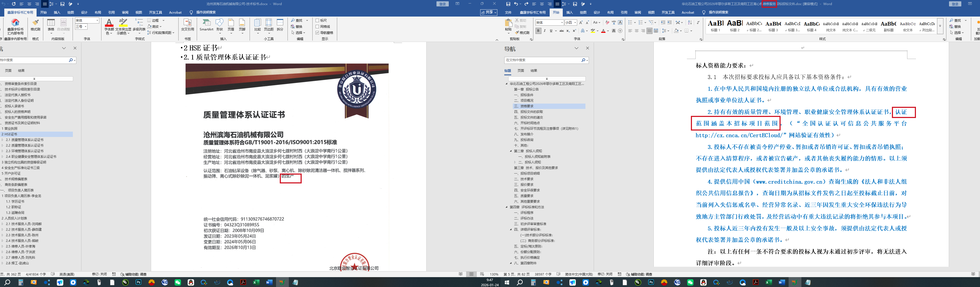Image resolution: width=980 pixels, height=287 pixels.
Task: Click 格式刷 format painter in right window clipboard
Action: click(x=522, y=33)
